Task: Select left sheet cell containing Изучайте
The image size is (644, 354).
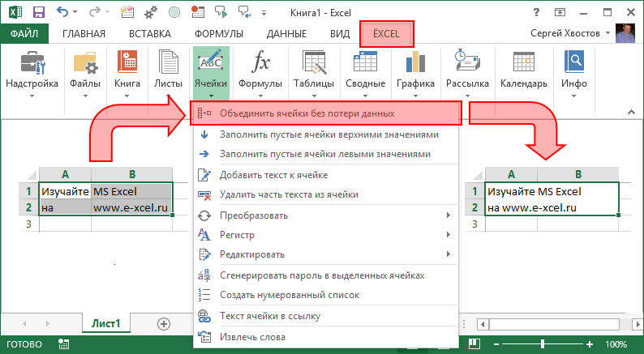Action: point(66,191)
